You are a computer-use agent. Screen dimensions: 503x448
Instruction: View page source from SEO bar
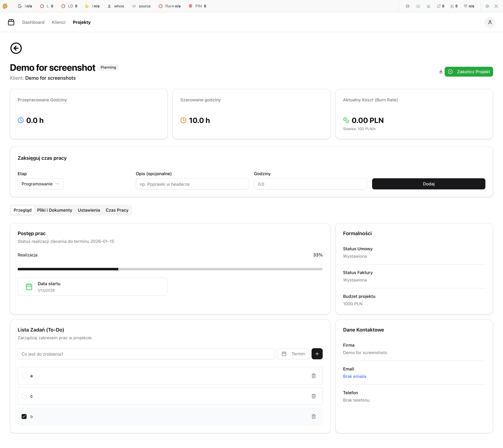(141, 6)
